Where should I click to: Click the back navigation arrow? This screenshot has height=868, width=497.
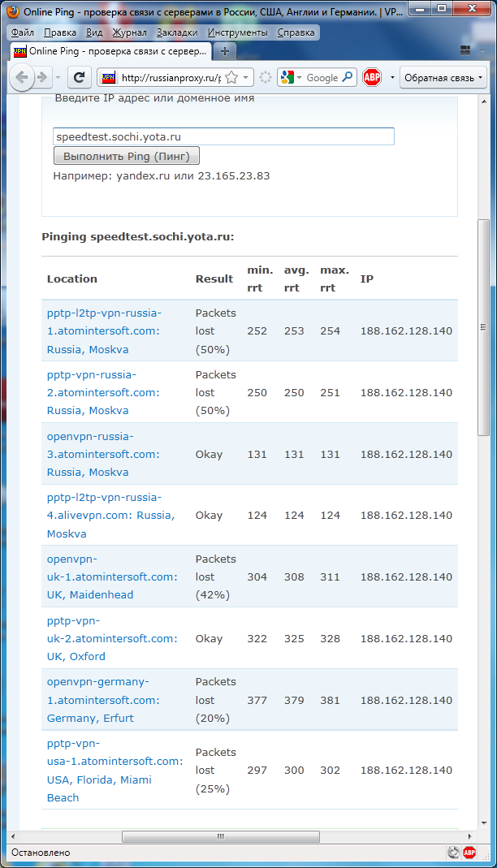(22, 77)
